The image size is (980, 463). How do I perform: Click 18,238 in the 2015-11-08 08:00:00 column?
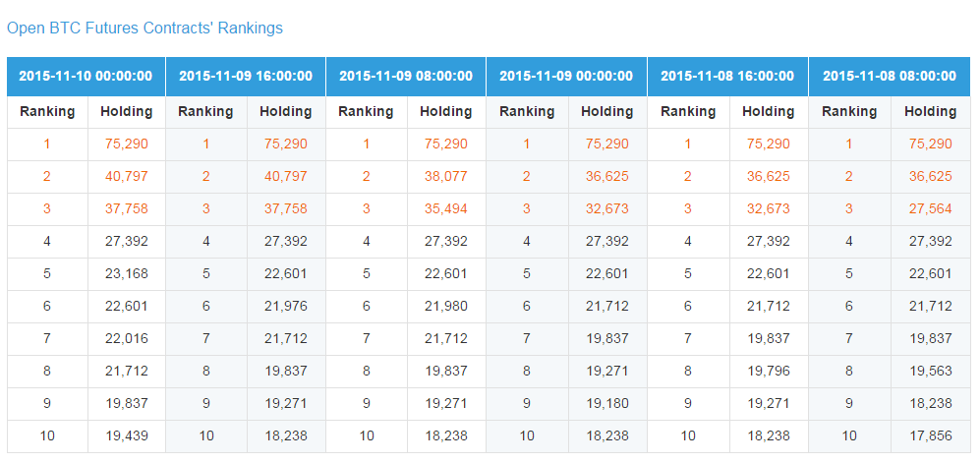pos(931,404)
